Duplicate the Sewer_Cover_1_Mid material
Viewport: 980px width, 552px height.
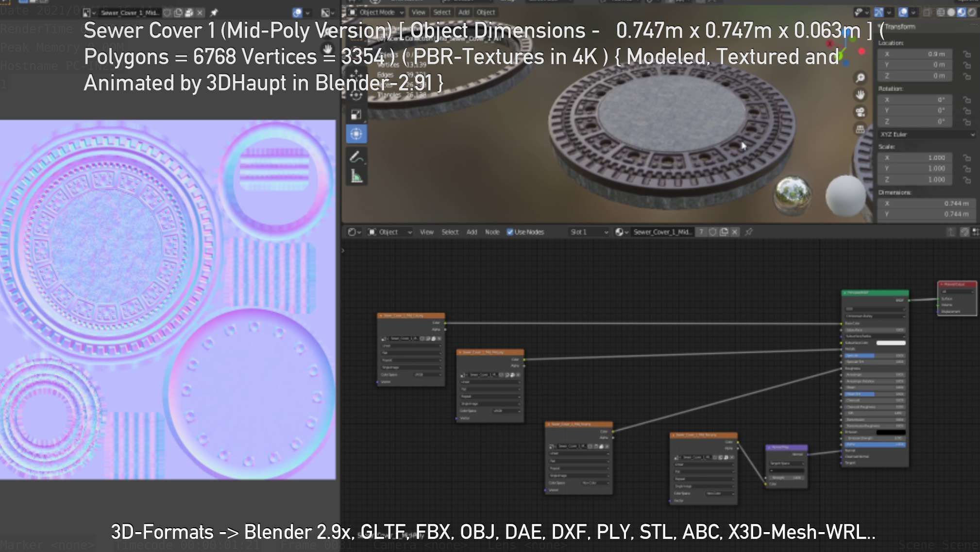(x=724, y=232)
